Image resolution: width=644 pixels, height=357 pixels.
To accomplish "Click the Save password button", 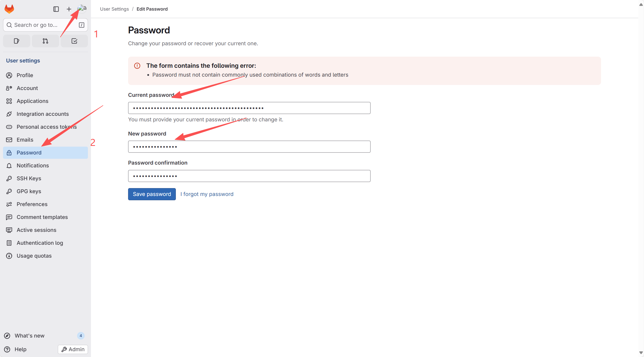I will coord(152,194).
